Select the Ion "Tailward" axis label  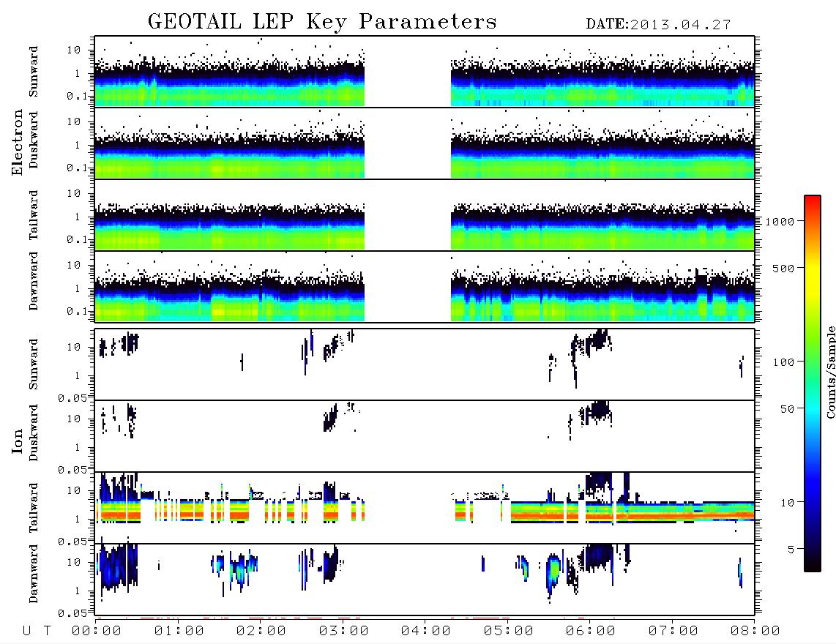pos(34,508)
